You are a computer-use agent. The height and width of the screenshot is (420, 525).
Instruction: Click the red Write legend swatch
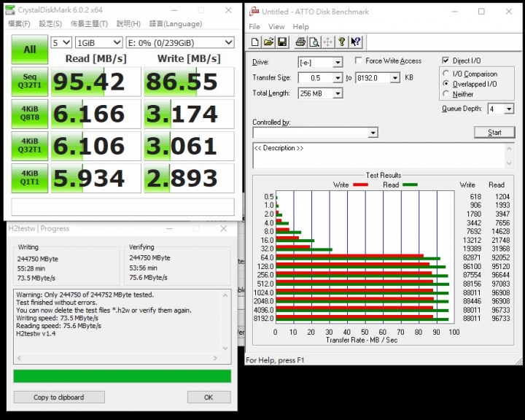tap(361, 184)
